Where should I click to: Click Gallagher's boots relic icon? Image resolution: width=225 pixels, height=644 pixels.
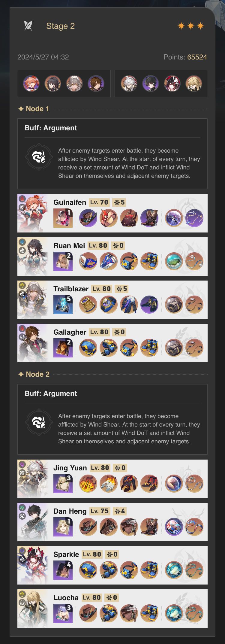[149, 348]
